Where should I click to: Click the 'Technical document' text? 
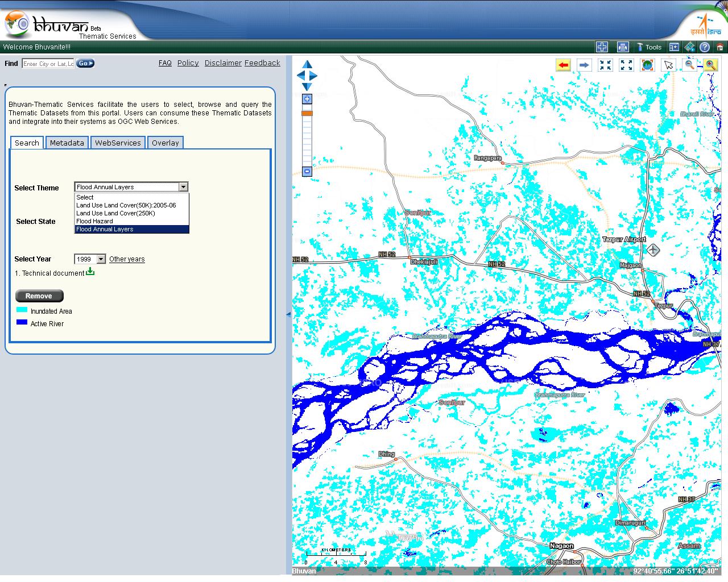tap(53, 273)
